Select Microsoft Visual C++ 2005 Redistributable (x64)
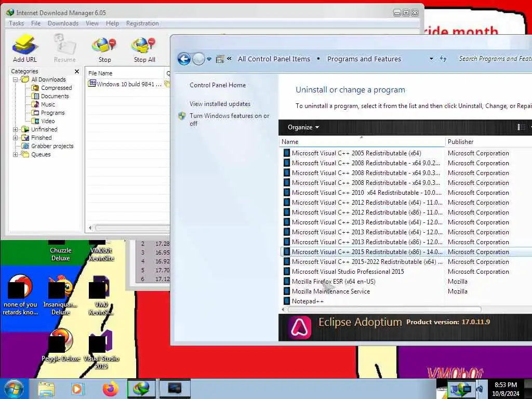 [356, 153]
